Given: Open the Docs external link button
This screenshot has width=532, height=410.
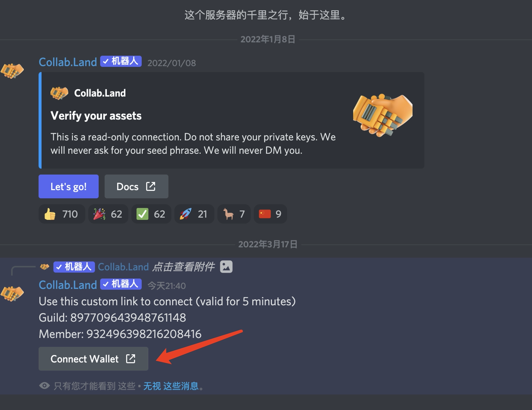Looking at the screenshot, I should coord(136,186).
